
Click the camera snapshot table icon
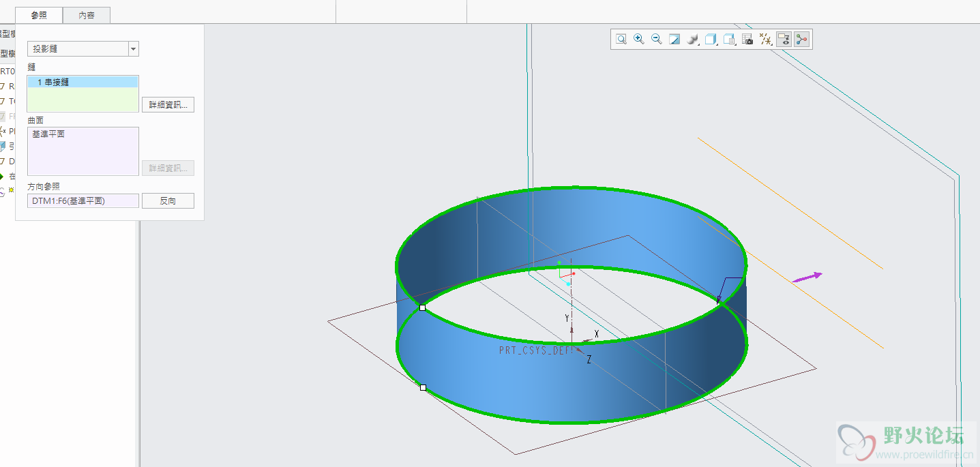pos(747,40)
